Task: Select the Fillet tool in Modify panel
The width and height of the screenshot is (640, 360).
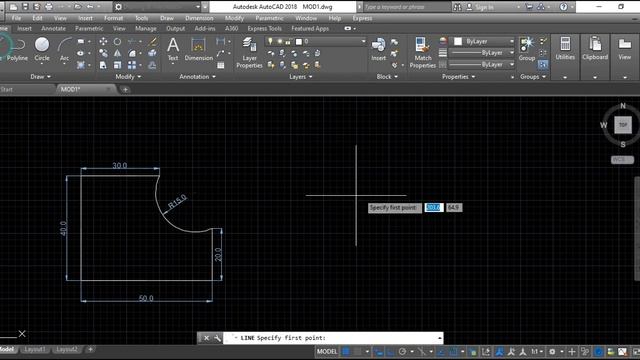Action: point(132,53)
